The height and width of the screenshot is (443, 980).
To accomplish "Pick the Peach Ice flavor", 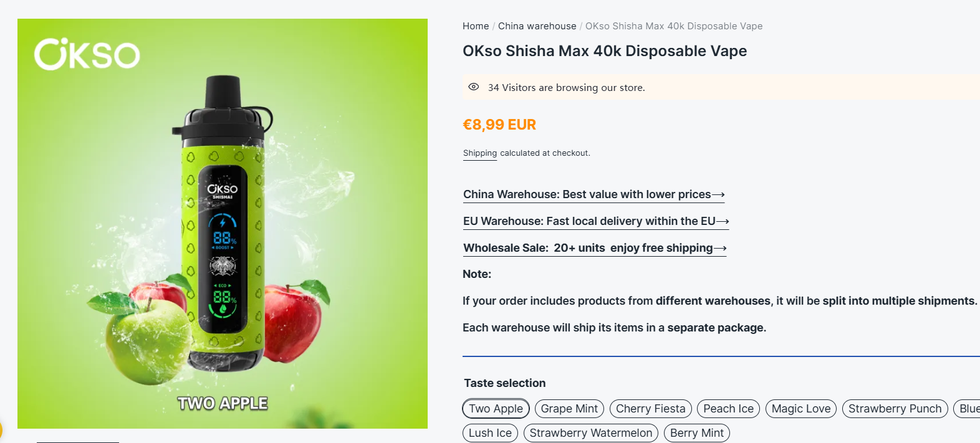I will (728, 409).
